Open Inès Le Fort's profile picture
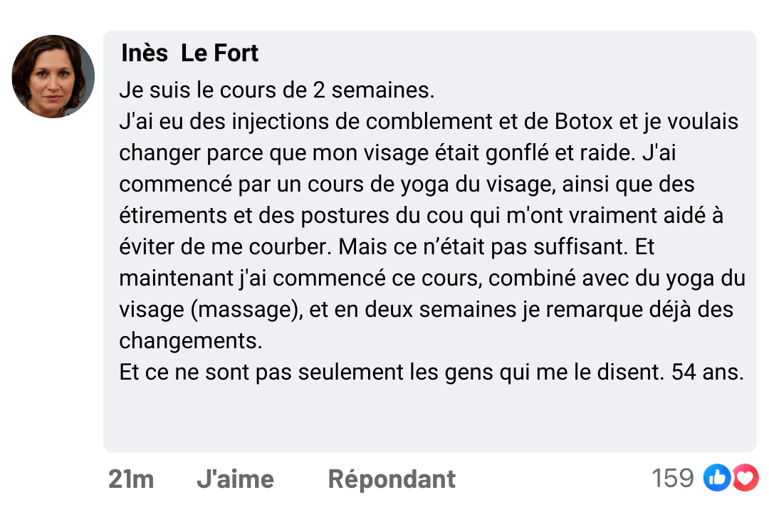Screen dimensions: 769x532 click(x=53, y=76)
